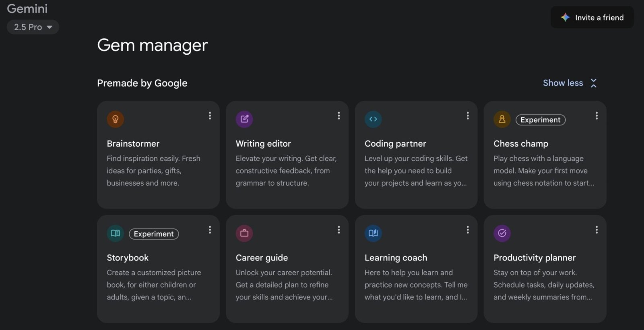Open the Productivity planner card's three-dot menu
The width and height of the screenshot is (644, 330).
tap(597, 230)
